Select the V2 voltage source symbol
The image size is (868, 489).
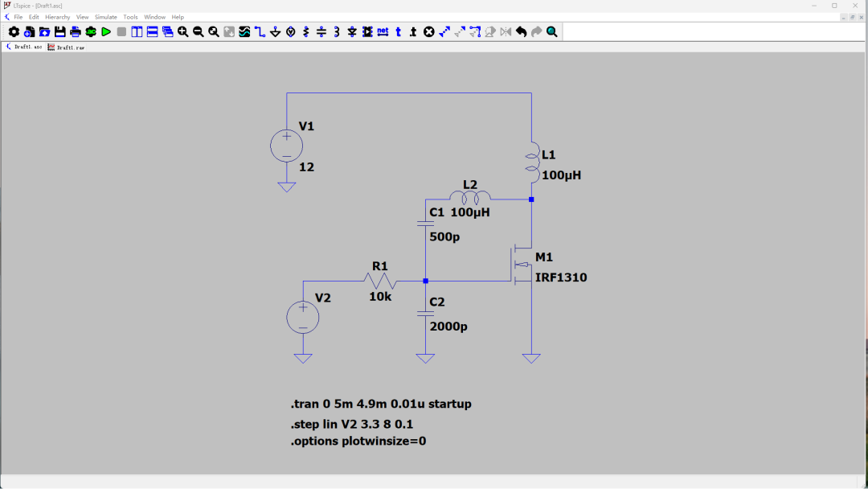pyautogui.click(x=303, y=318)
